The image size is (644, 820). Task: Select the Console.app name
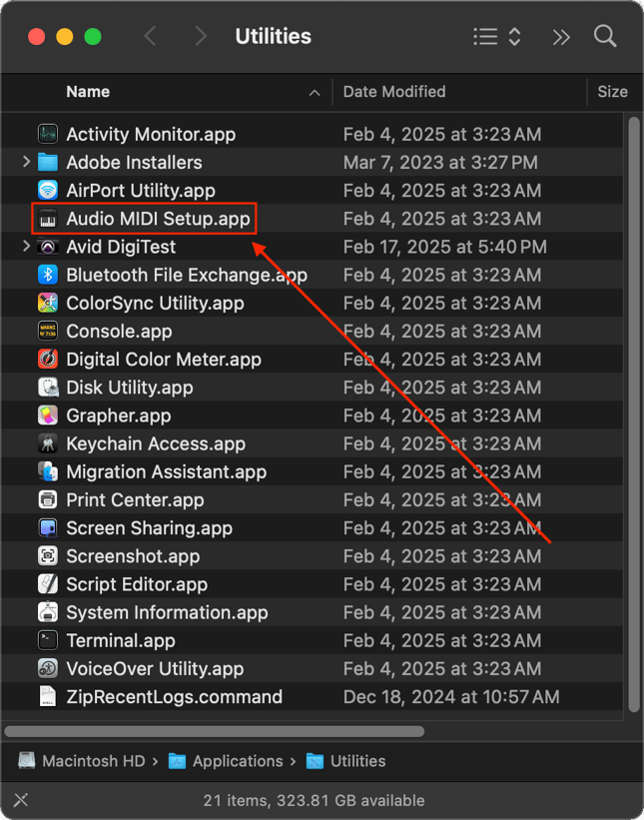119,332
